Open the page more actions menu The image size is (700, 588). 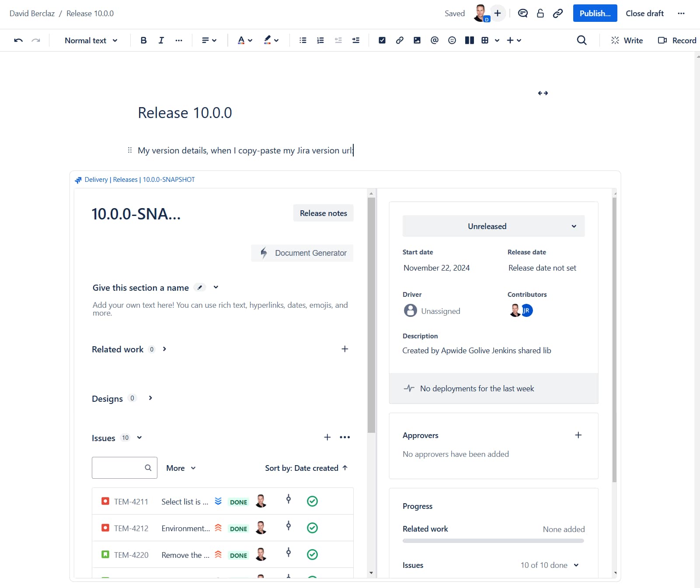point(681,14)
